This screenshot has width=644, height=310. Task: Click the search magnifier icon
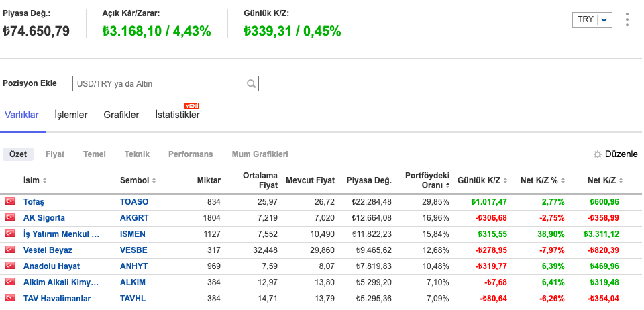pyautogui.click(x=251, y=84)
